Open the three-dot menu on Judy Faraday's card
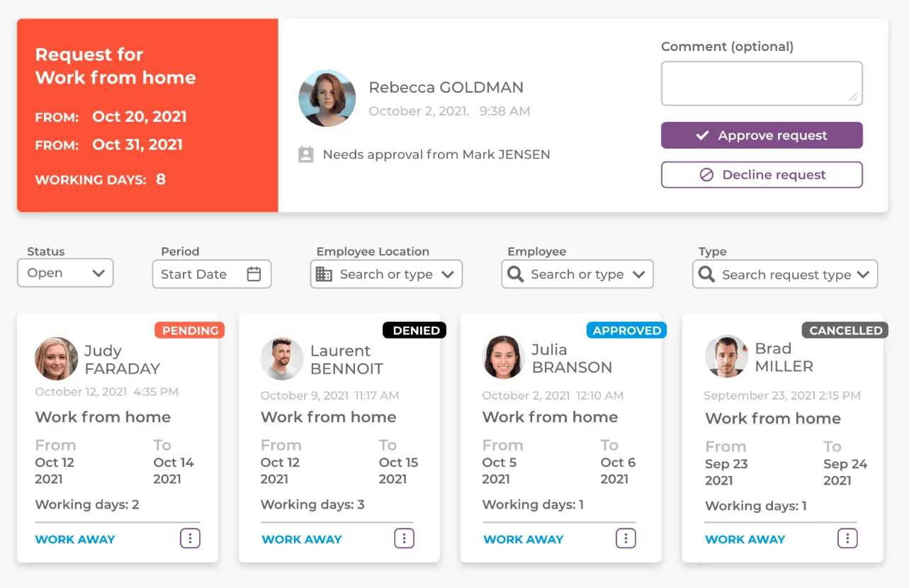 tap(190, 538)
